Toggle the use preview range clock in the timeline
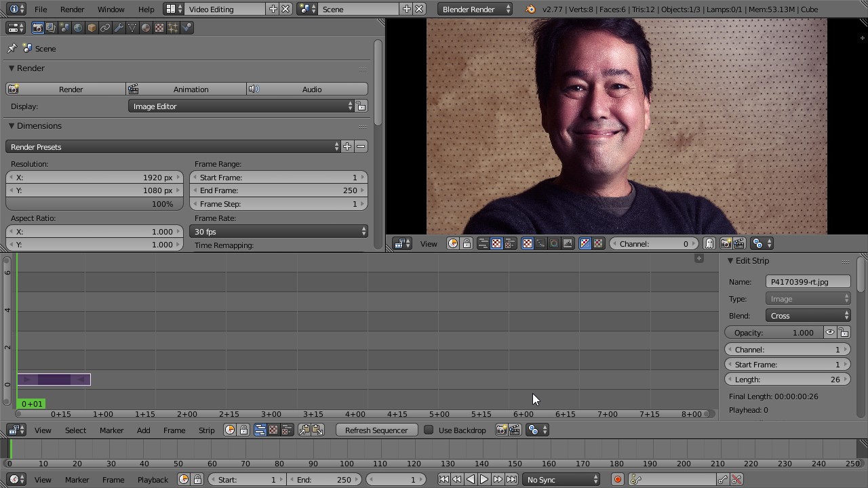Viewport: 868px width, 488px height. click(x=184, y=479)
